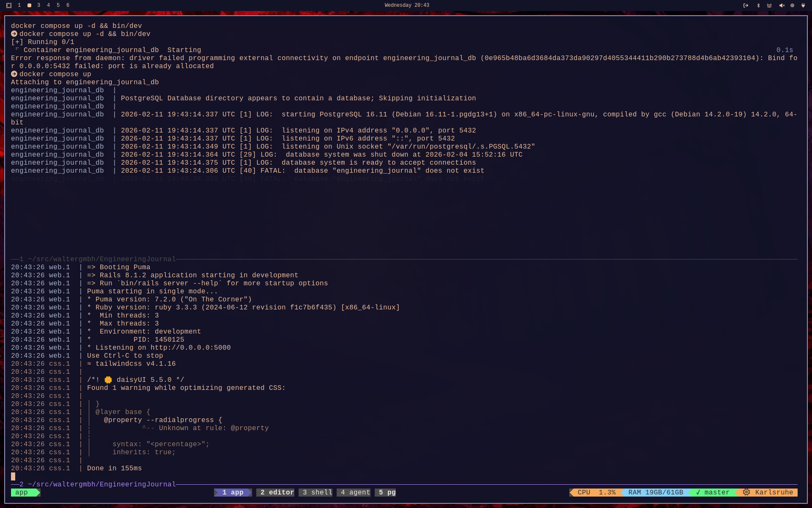Click the logout arrow icon in top bar
This screenshot has height=508, width=812.
(746, 6)
